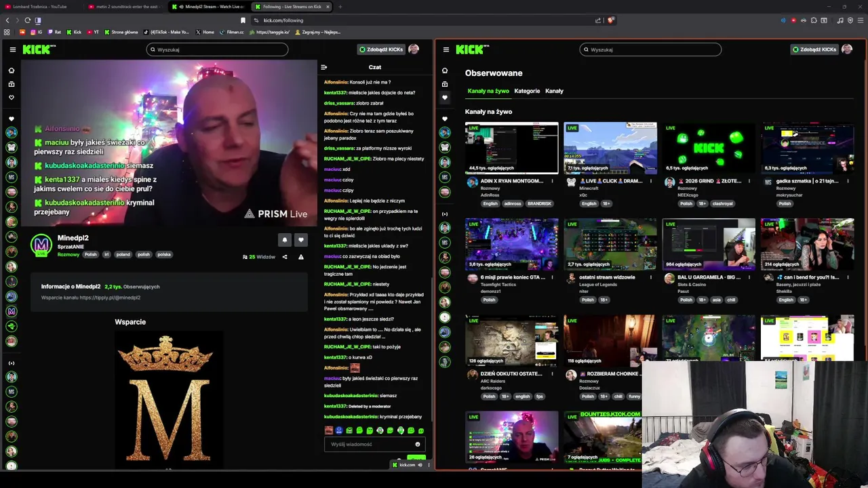Click search field in left Kick window
The height and width of the screenshot is (488, 868).
[217, 49]
